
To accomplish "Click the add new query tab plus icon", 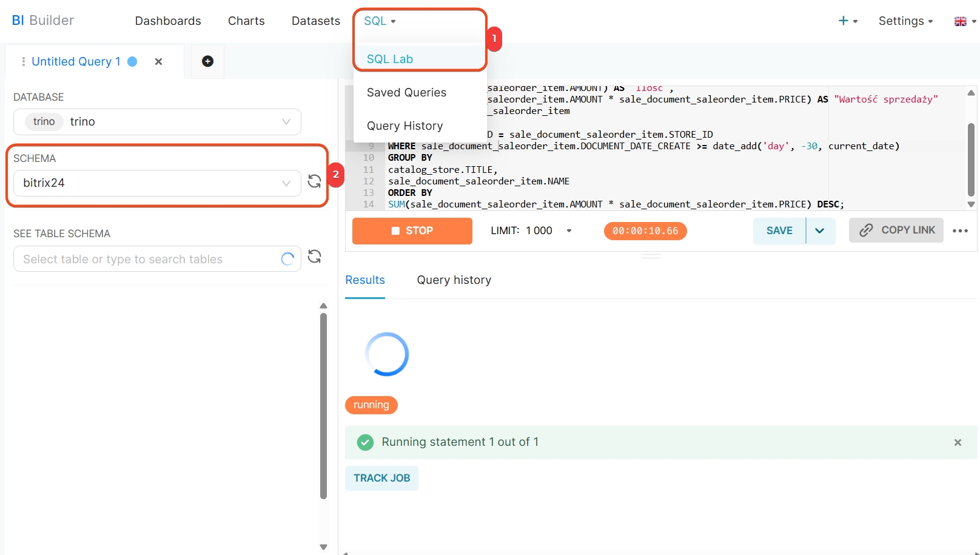I will click(x=207, y=61).
